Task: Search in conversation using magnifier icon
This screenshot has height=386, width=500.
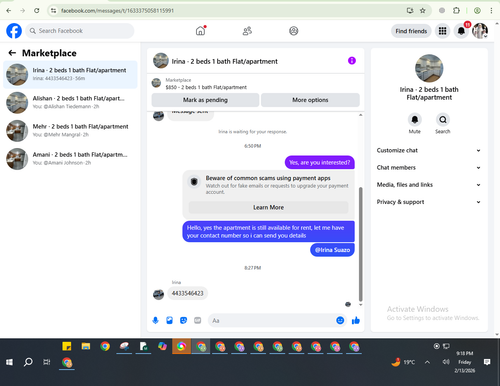Action: (x=443, y=119)
